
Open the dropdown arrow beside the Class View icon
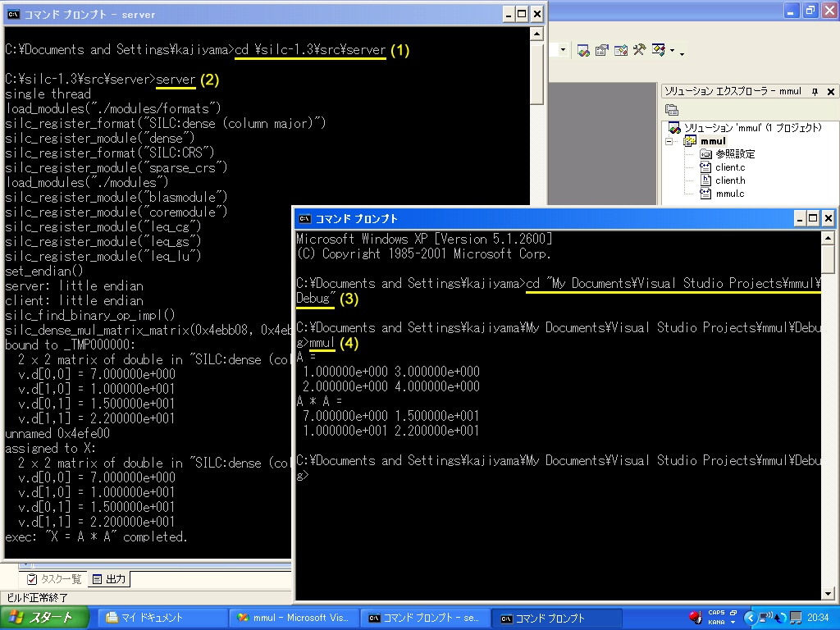click(673, 51)
